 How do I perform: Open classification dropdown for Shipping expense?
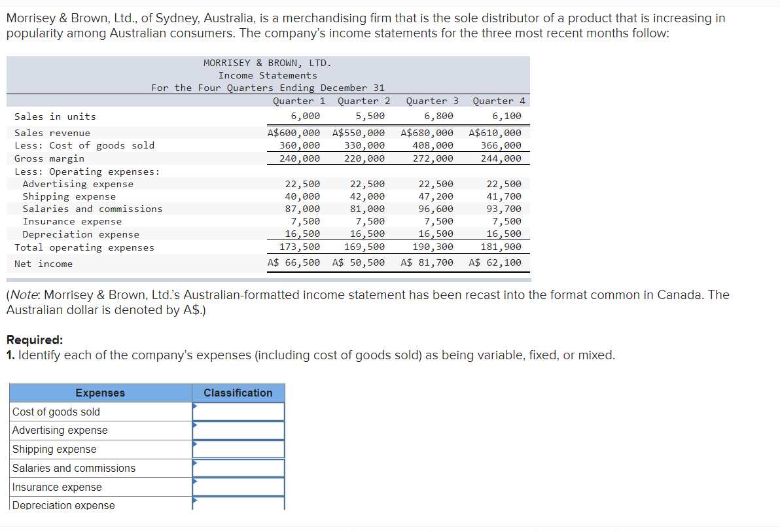coord(238,450)
